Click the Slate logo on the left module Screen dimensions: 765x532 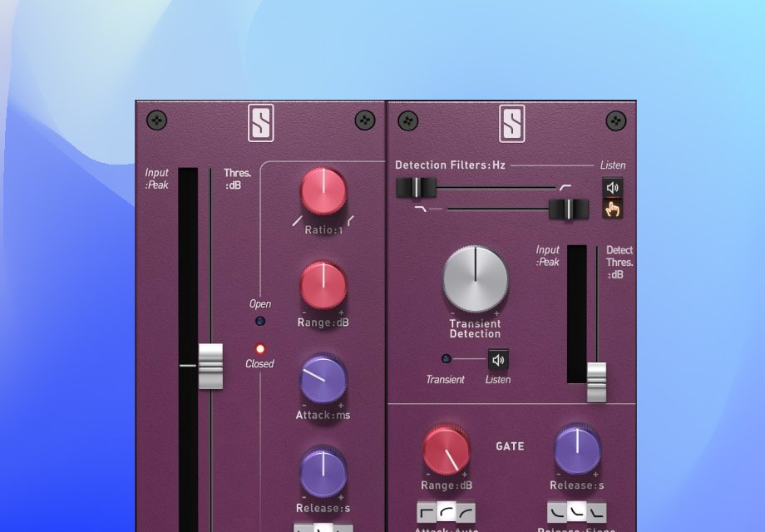click(261, 123)
